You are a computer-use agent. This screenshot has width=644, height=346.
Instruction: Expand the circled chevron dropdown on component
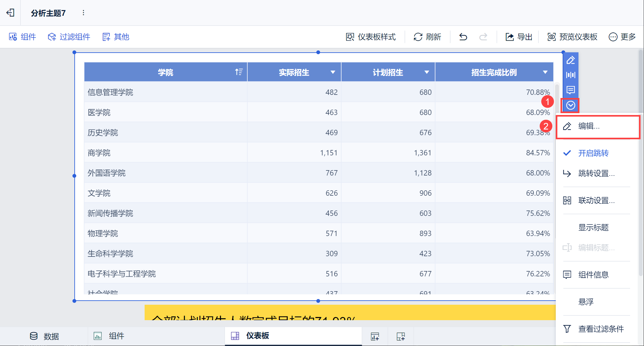coord(571,105)
